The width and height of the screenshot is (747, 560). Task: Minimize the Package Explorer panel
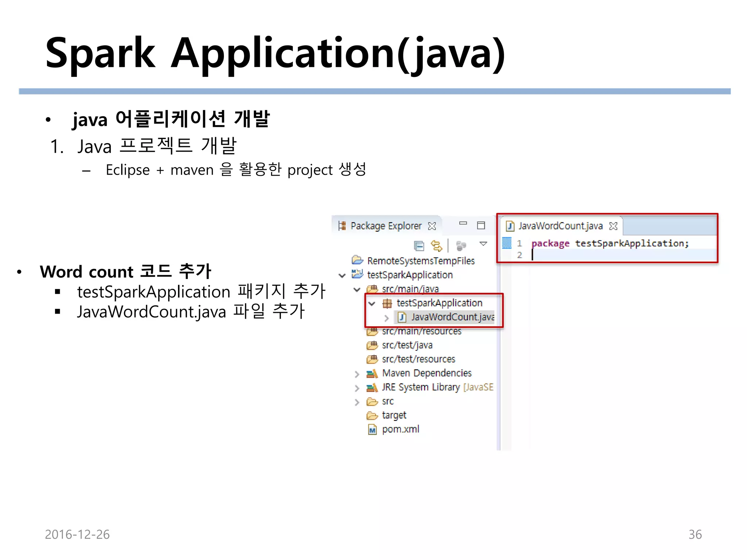pos(463,223)
